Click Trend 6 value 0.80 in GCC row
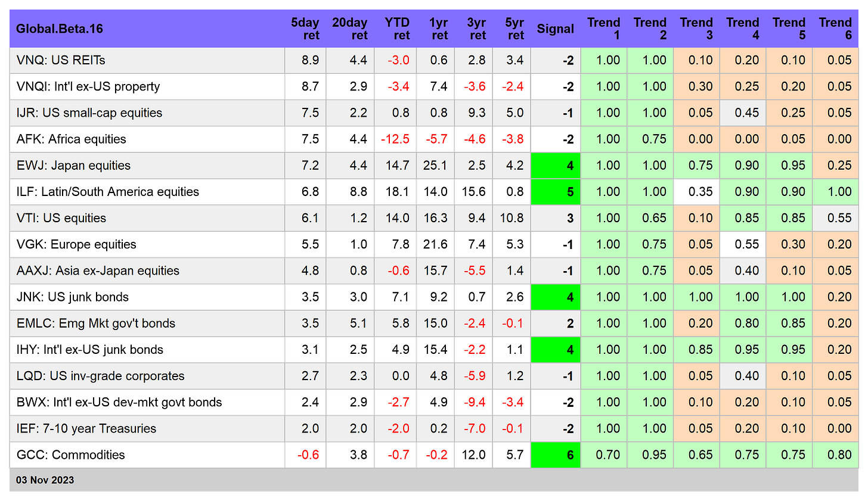 (839, 455)
